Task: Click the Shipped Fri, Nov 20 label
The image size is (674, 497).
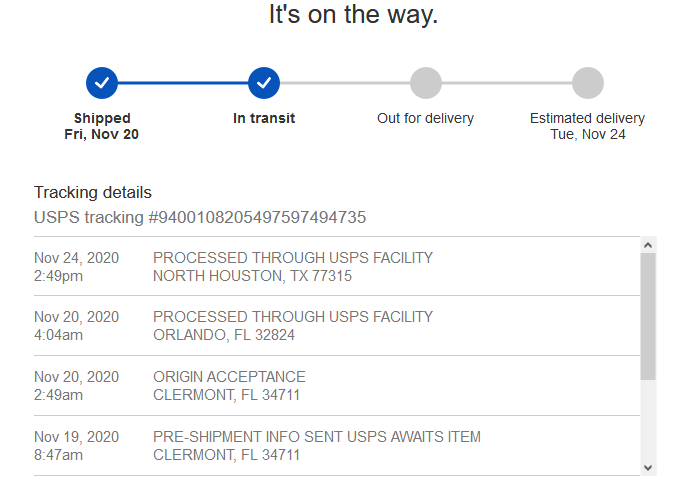Action: [102, 126]
